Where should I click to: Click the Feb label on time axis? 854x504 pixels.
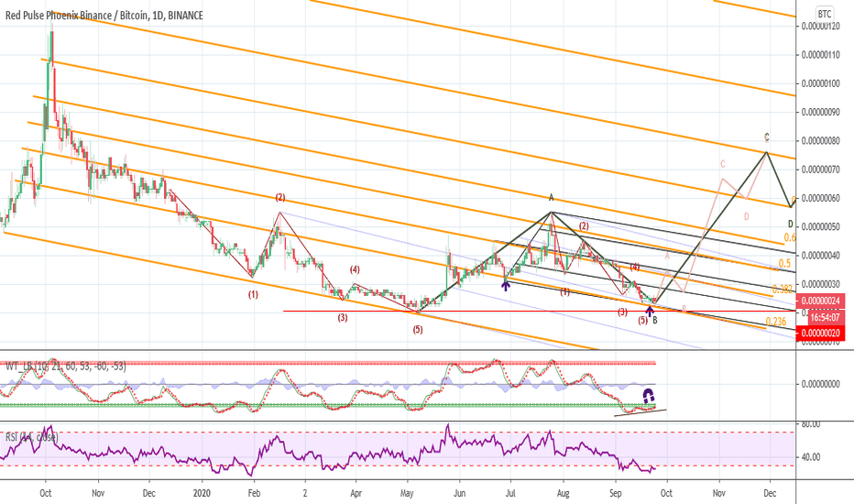click(254, 493)
